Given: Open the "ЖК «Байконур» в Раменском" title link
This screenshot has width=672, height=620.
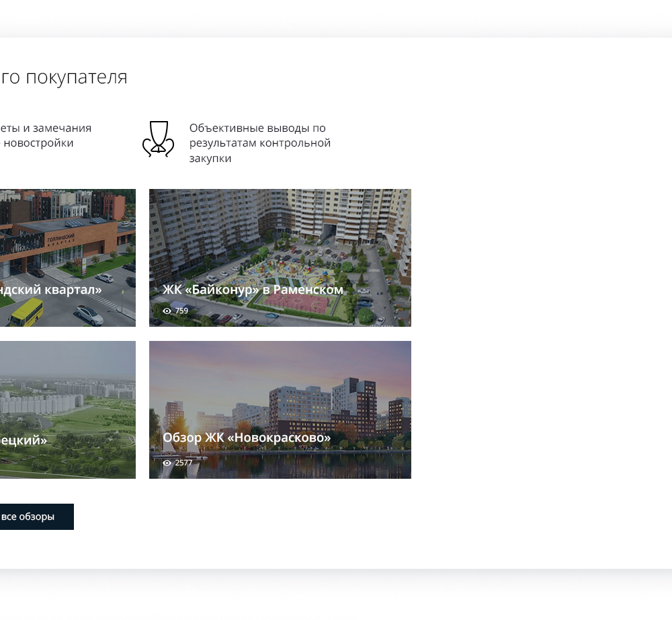Looking at the screenshot, I should pos(253,290).
